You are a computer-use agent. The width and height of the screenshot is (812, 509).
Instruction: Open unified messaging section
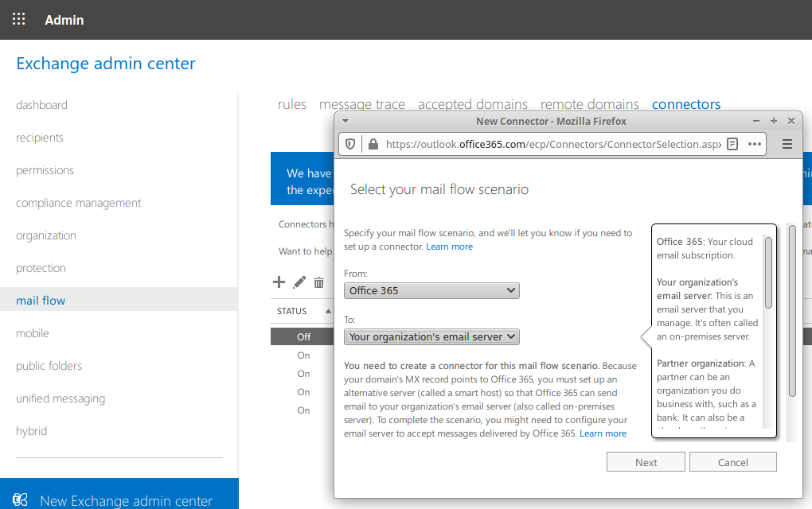coord(60,398)
